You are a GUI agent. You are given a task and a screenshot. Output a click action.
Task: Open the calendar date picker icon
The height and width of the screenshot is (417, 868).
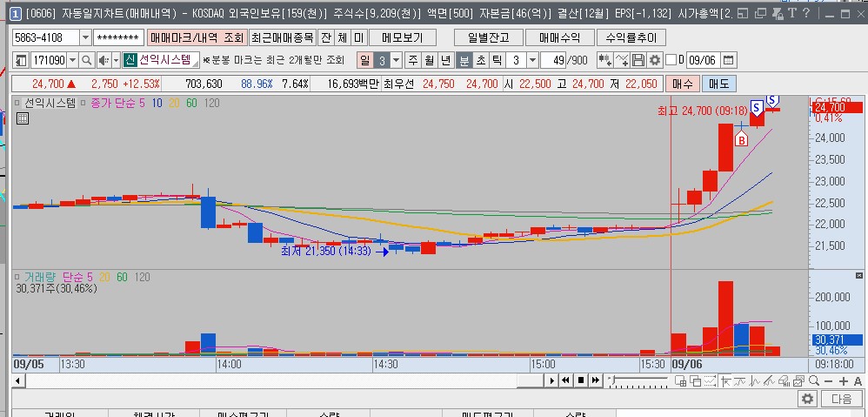click(x=729, y=60)
